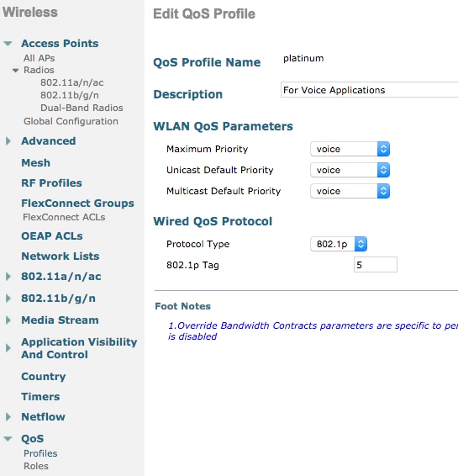Click the WLAN QoS Parameters heading
This screenshot has width=458, height=476.
coord(224,126)
